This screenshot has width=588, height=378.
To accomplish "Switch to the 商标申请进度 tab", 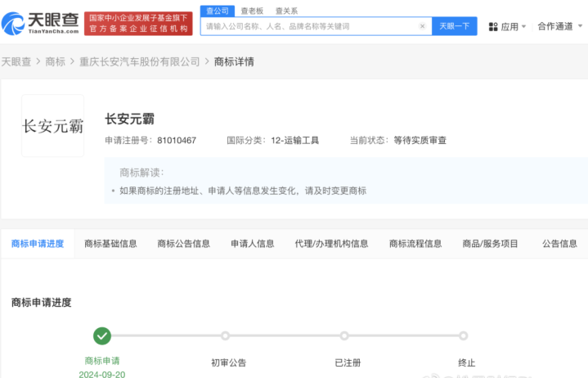I will 38,244.
